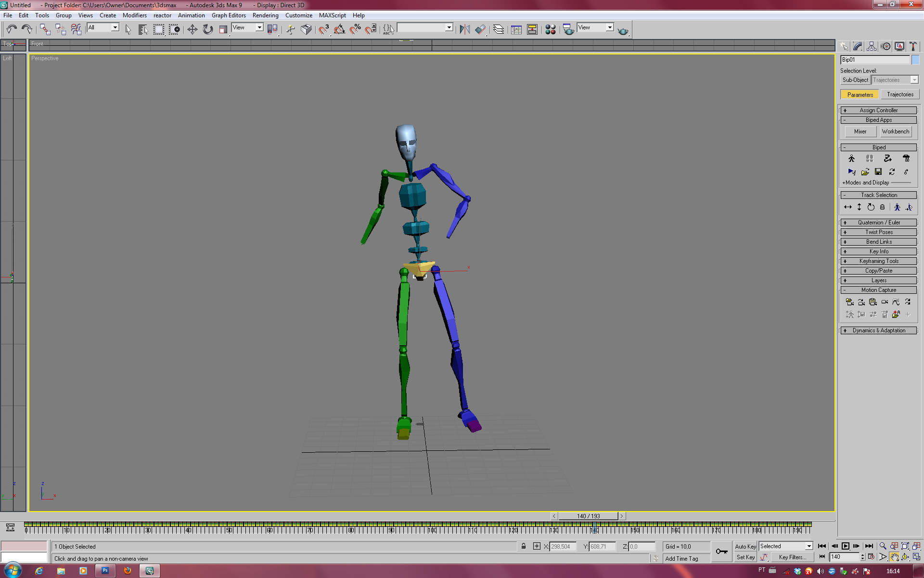Click the Redo arrow in the main toolbar
Image resolution: width=924 pixels, height=578 pixels.
tap(27, 29)
